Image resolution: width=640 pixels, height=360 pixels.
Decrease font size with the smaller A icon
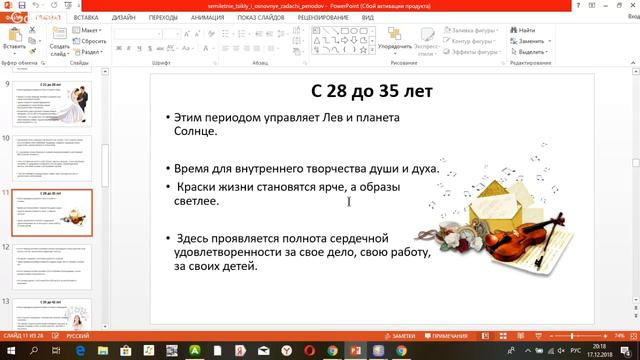point(197,34)
